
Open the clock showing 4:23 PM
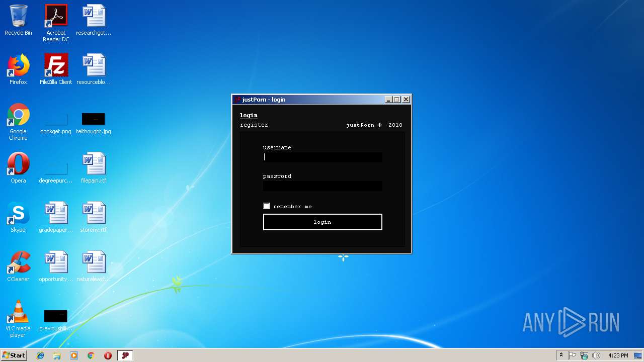pyautogui.click(x=618, y=355)
